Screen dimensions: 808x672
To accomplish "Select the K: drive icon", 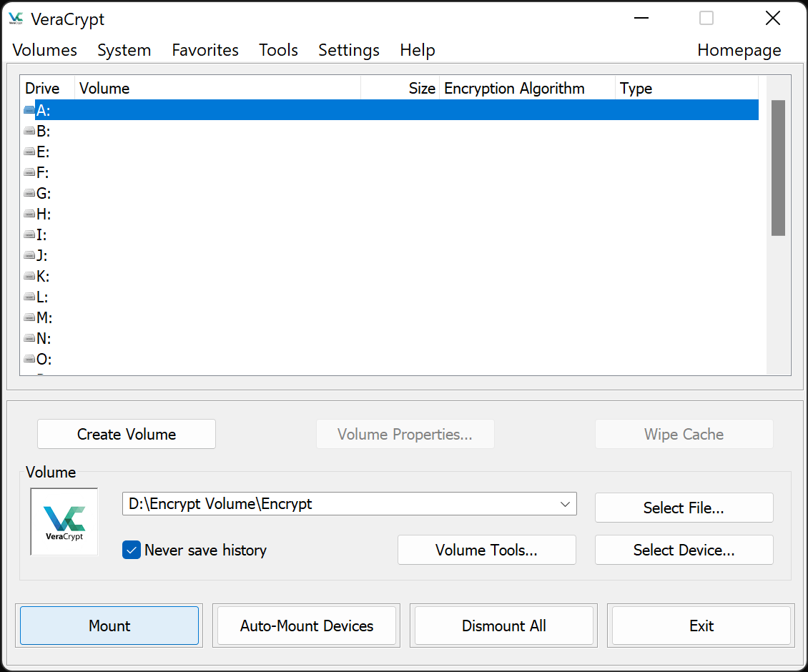I will pos(29,276).
